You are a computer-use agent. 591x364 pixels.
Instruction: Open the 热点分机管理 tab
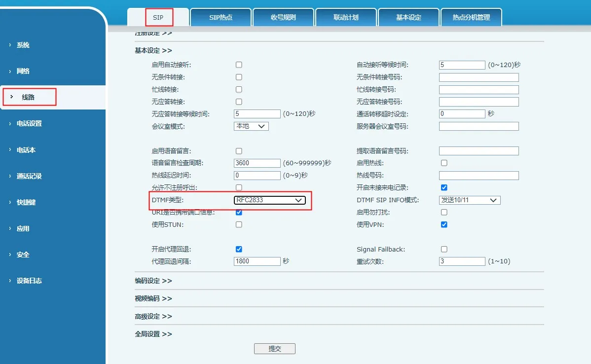[471, 17]
